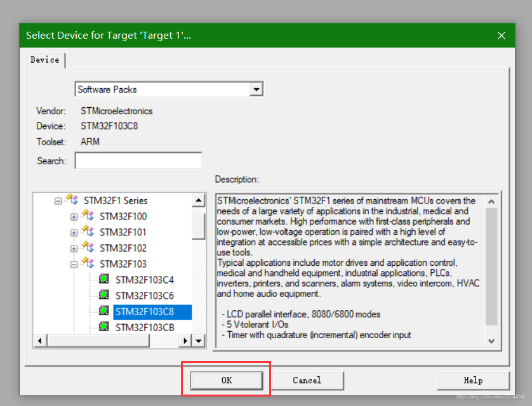This screenshot has width=532, height=406.
Task: Click device tree scroll right arrow
Action: pyautogui.click(x=185, y=341)
